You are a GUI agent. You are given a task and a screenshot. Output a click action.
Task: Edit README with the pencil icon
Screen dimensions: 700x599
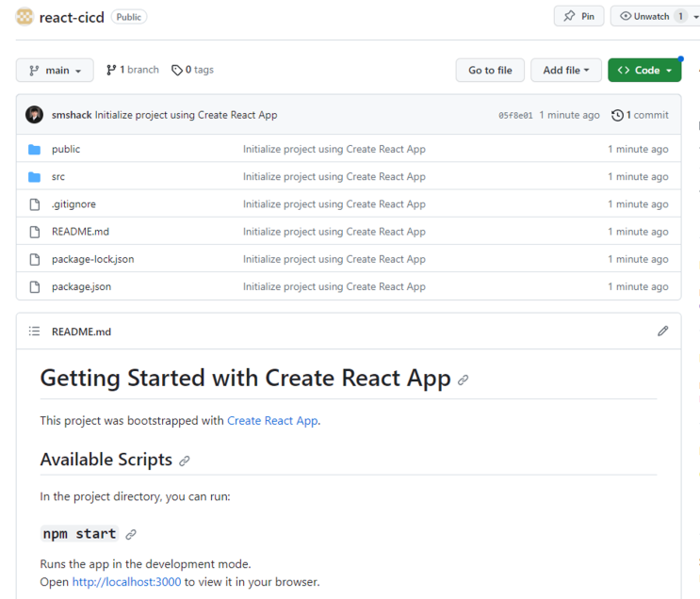[663, 331]
